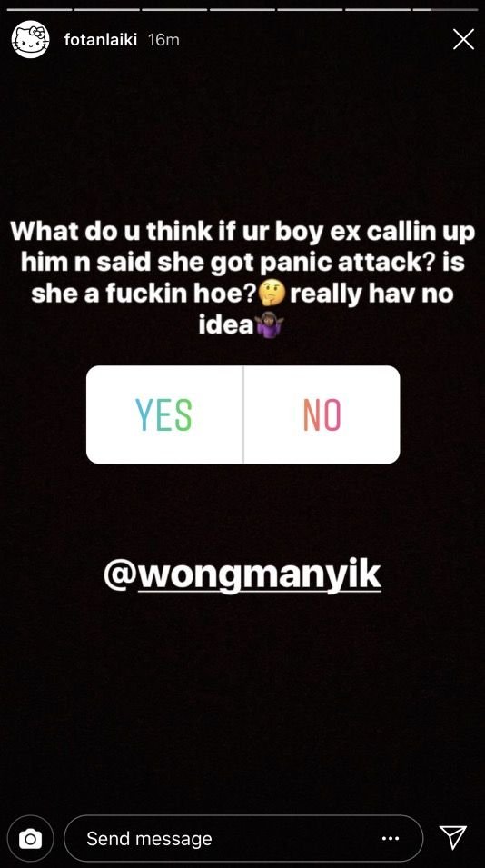
Task: Open the Hello Kitty profile avatar
Action: [x=30, y=39]
